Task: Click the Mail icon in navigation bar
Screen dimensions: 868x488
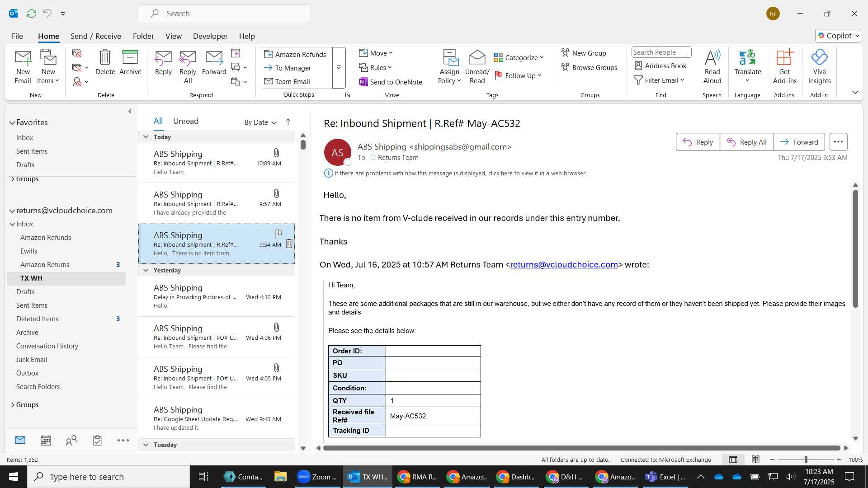Action: coord(20,440)
